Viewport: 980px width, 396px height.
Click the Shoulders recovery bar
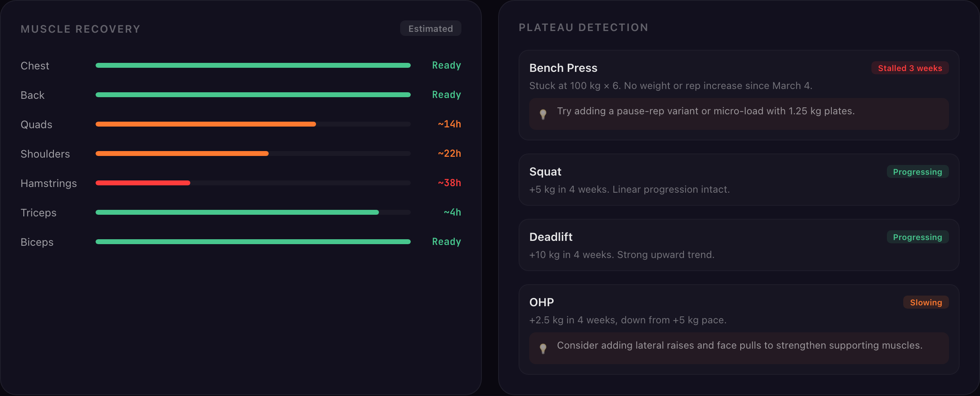[x=253, y=154]
